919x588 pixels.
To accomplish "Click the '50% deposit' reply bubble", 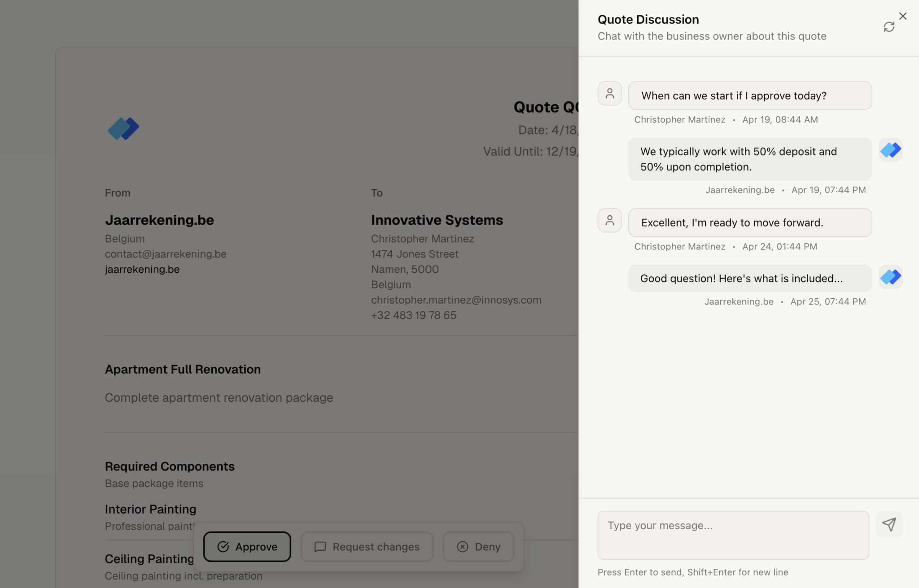I will [x=749, y=159].
